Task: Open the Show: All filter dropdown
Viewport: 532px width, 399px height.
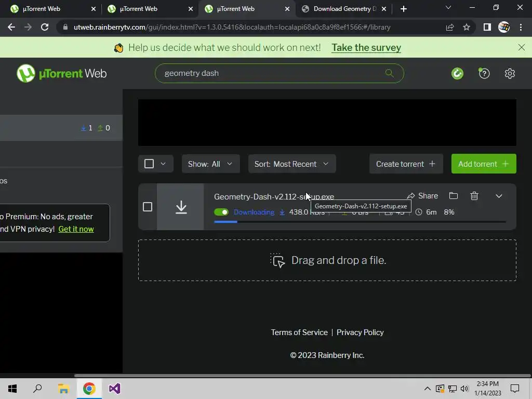Action: pyautogui.click(x=211, y=164)
